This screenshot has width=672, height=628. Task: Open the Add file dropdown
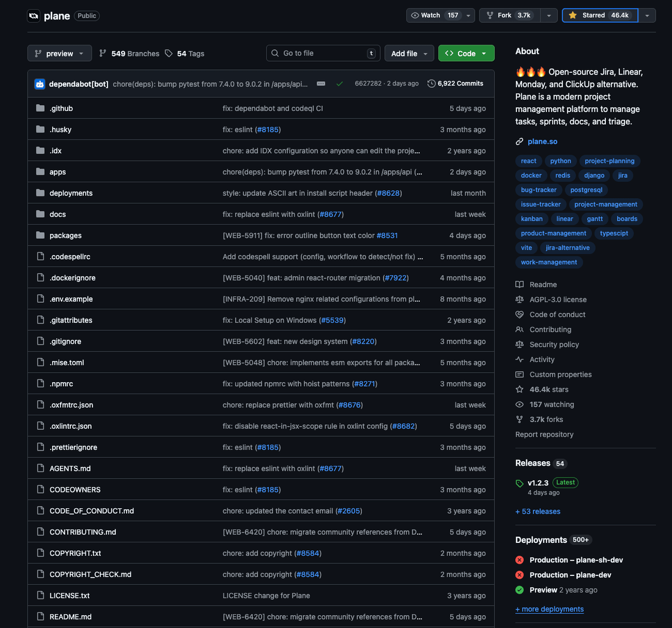pyautogui.click(x=409, y=53)
